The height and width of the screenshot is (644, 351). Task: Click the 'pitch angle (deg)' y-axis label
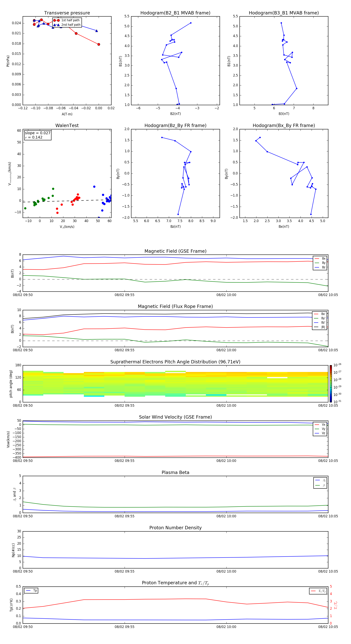point(11,384)
